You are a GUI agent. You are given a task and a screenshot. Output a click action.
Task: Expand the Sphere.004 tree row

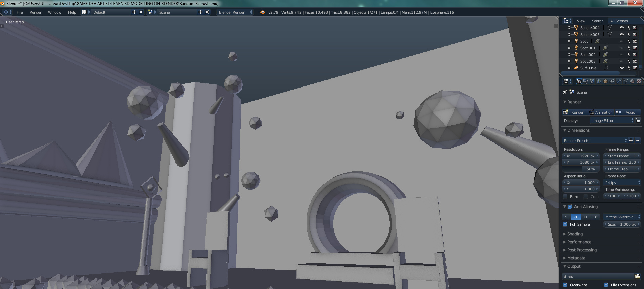pyautogui.click(x=569, y=27)
